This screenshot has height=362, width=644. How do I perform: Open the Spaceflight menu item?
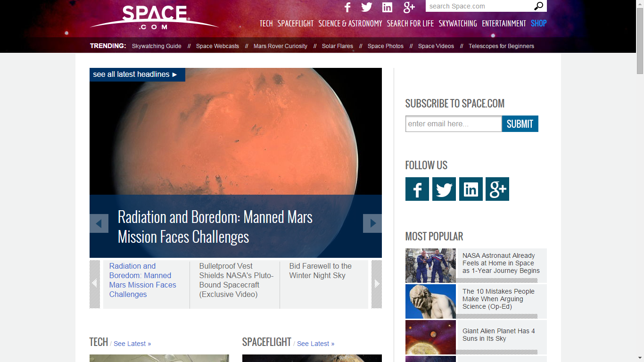click(x=296, y=24)
